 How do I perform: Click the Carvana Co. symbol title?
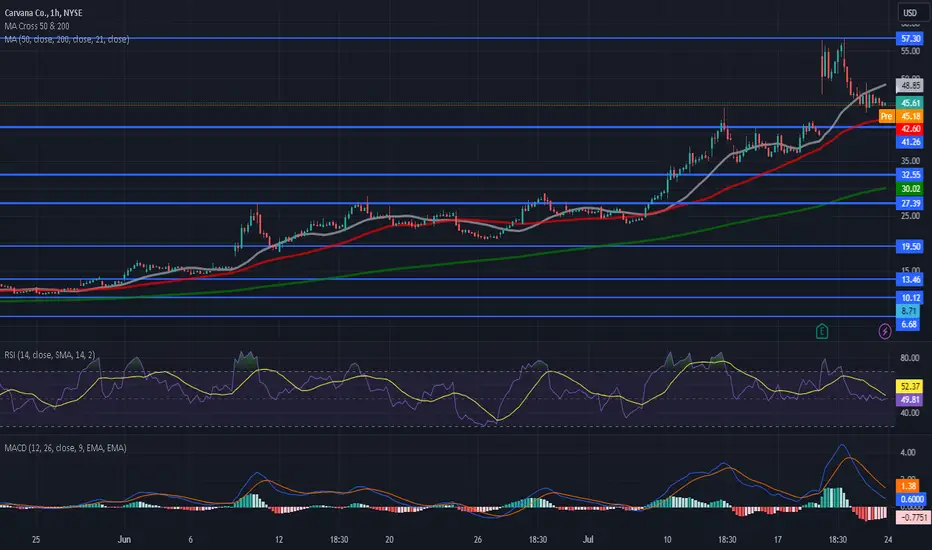43,12
